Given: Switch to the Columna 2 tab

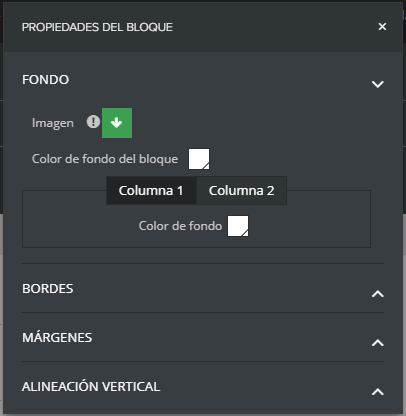Looking at the screenshot, I should click(241, 191).
